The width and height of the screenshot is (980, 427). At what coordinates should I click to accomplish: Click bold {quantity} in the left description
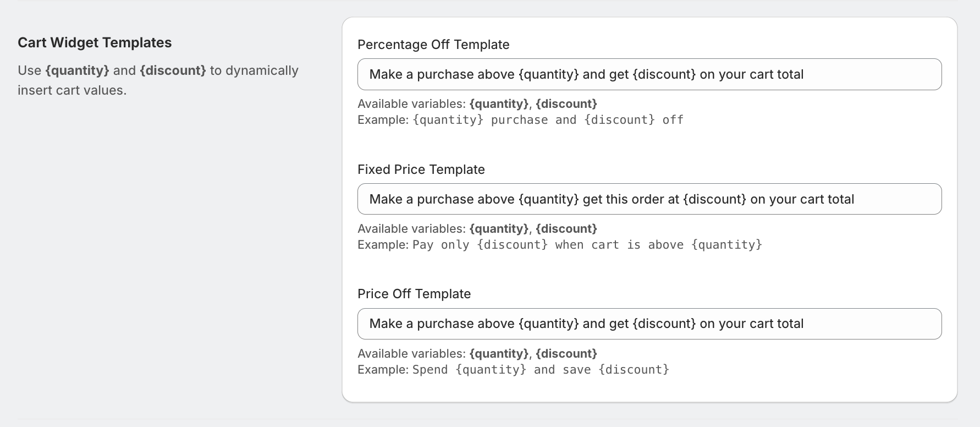click(x=77, y=70)
